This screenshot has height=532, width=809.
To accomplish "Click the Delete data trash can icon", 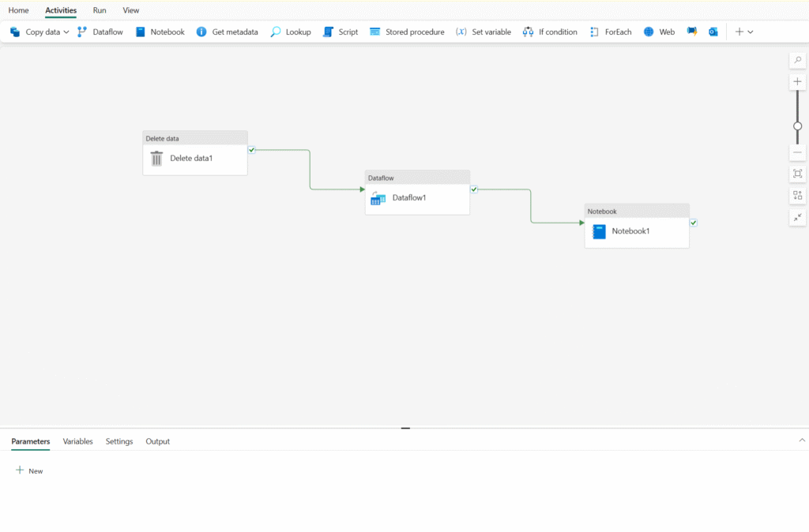I will [x=157, y=159].
